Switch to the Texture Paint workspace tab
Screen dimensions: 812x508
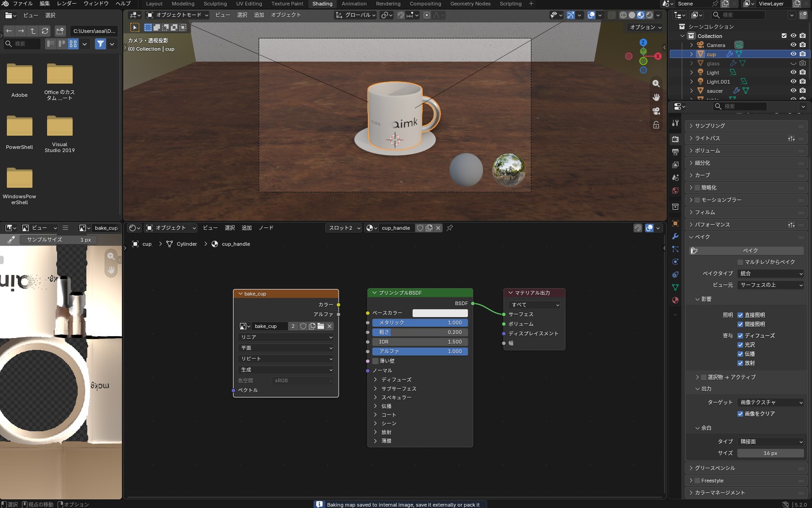pyautogui.click(x=287, y=4)
